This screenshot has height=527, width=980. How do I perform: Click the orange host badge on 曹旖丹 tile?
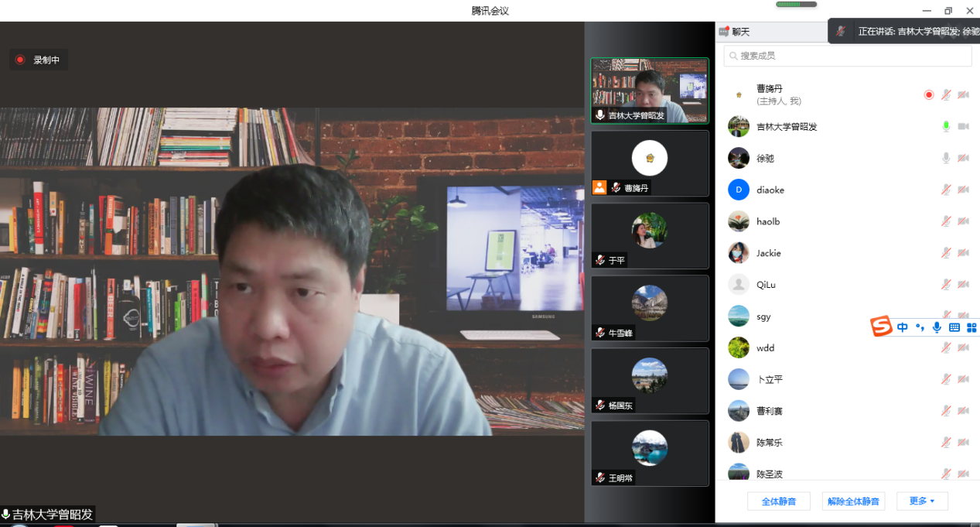[599, 187]
